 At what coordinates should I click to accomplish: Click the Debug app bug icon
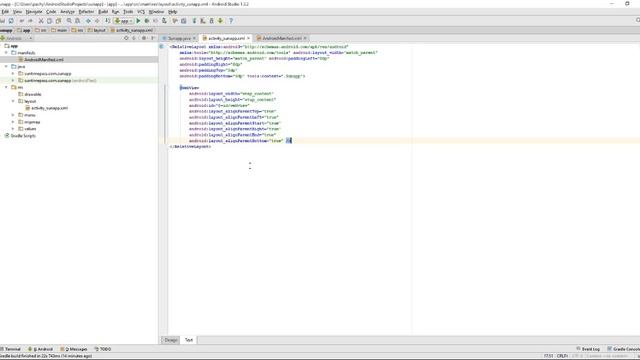click(147, 21)
